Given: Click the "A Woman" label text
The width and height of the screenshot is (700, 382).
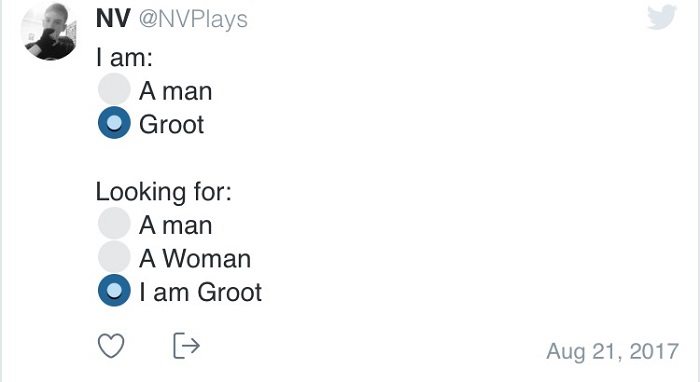Looking at the screenshot, I should 195,259.
